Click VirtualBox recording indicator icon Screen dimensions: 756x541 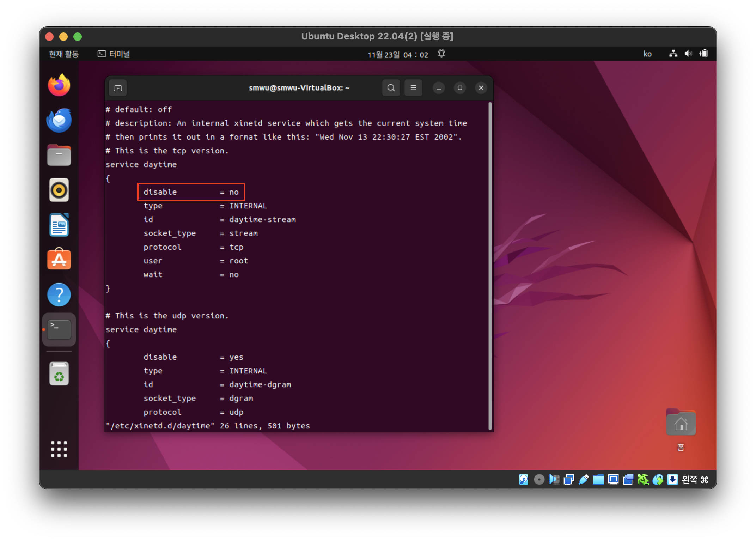point(628,480)
